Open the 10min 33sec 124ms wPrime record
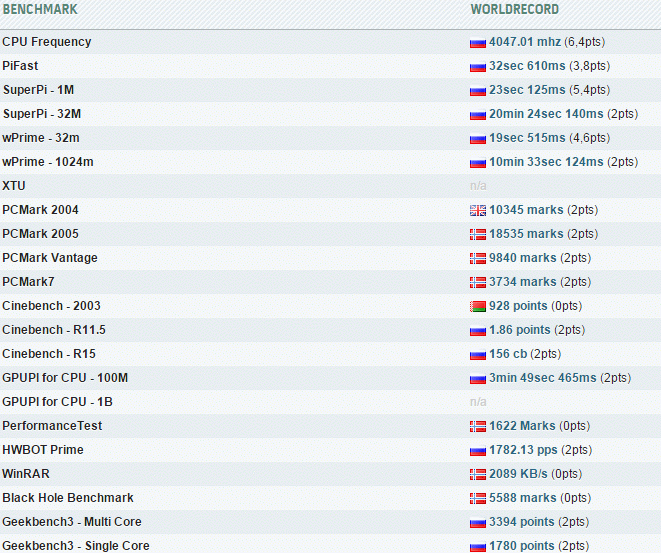The width and height of the screenshot is (661, 553). [x=546, y=162]
